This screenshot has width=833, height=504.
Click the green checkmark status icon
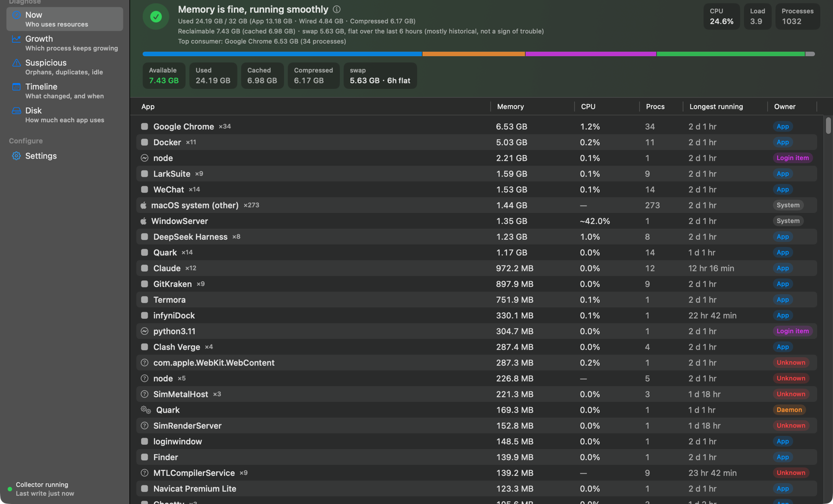156,17
